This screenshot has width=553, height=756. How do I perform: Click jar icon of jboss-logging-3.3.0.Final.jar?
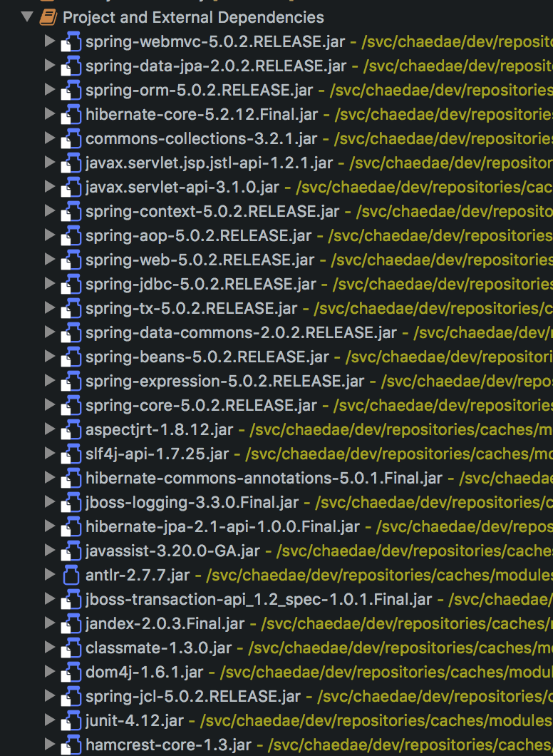[71, 502]
